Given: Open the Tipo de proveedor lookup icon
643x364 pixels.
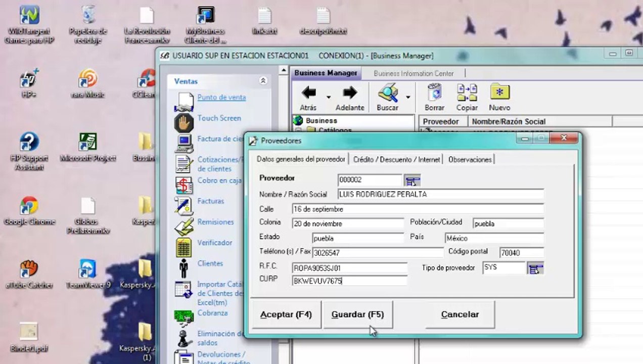Looking at the screenshot, I should (535, 268).
